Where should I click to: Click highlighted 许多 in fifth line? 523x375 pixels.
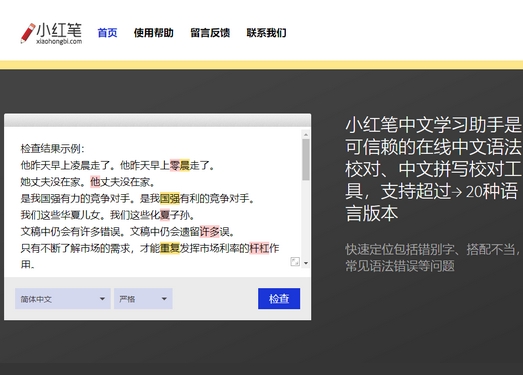(209, 232)
